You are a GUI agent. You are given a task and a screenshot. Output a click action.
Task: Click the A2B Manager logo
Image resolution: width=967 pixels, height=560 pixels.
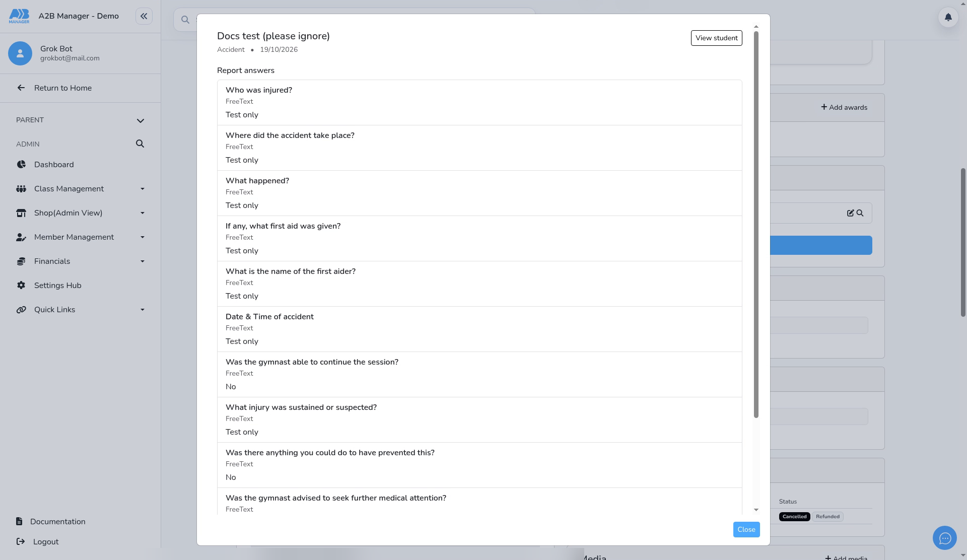[x=19, y=16]
